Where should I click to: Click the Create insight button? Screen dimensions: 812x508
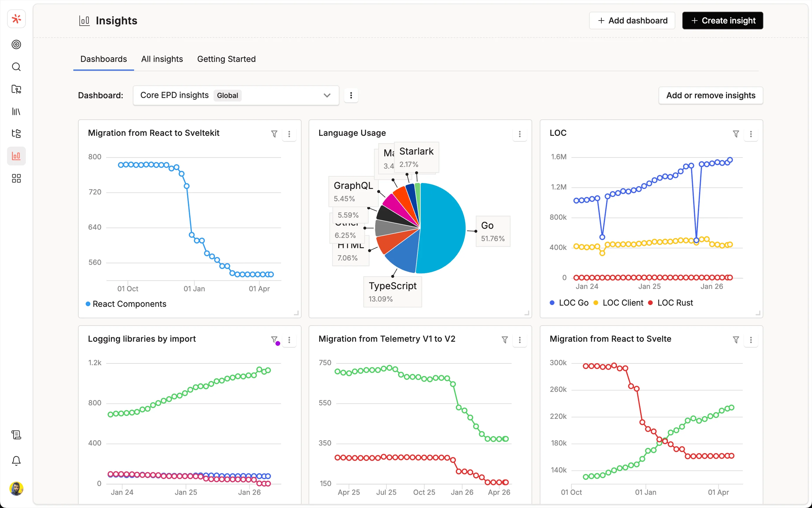coord(722,21)
